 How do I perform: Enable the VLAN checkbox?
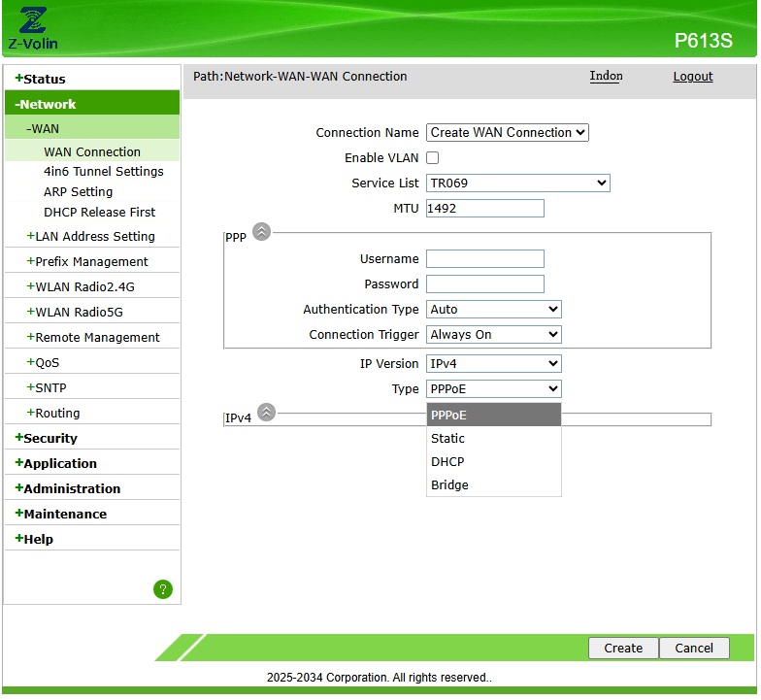pyautogui.click(x=433, y=157)
